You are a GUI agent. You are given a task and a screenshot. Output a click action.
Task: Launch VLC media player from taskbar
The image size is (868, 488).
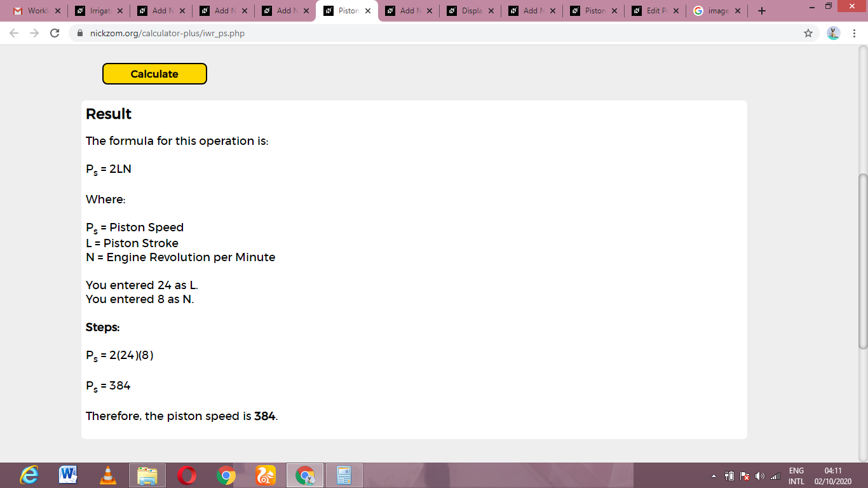(x=108, y=475)
